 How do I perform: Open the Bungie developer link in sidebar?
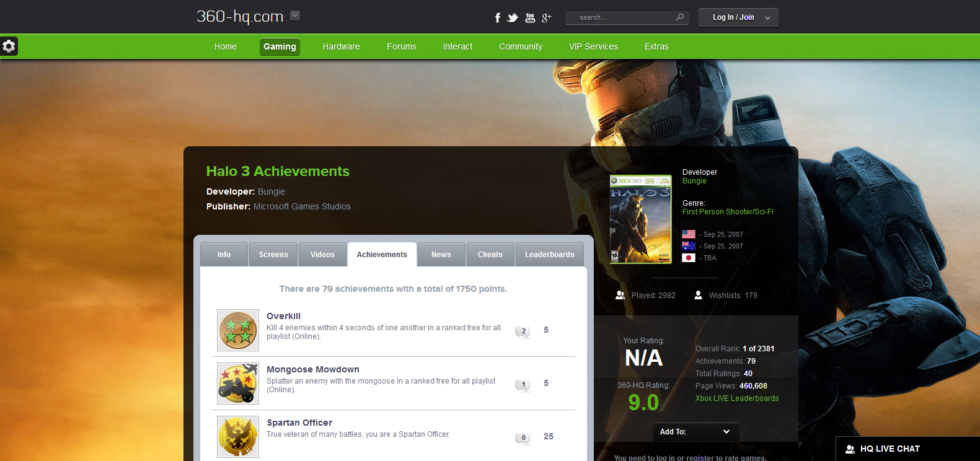(694, 181)
